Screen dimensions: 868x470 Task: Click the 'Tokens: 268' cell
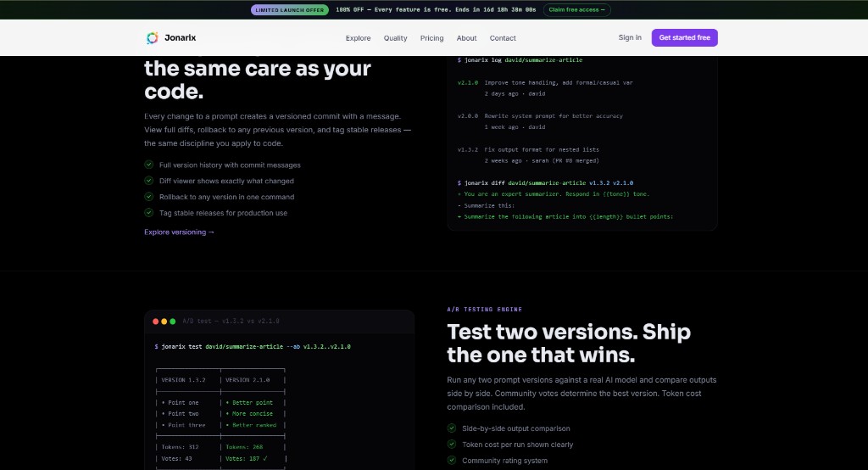pyautogui.click(x=244, y=447)
